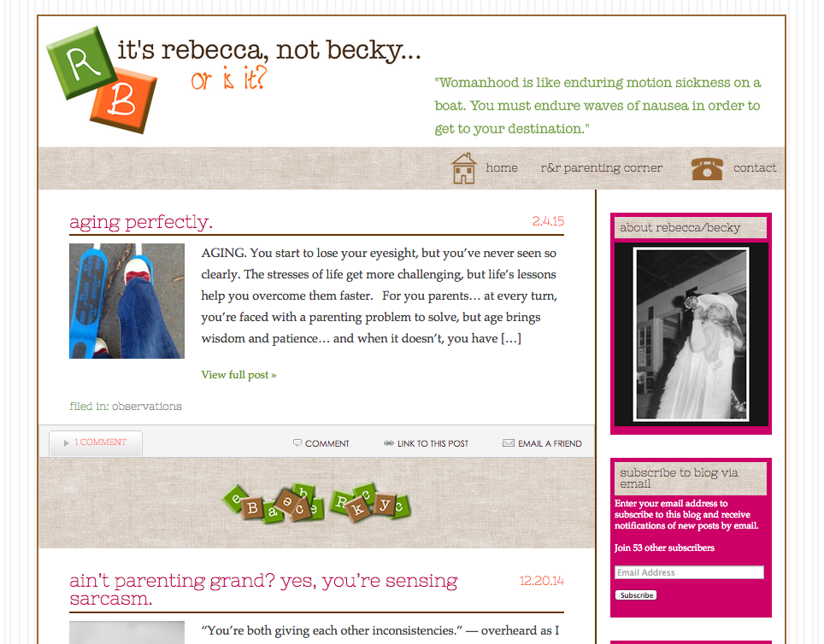Image resolution: width=824 pixels, height=644 pixels.
Task: Go to the contact page
Action: tap(755, 167)
